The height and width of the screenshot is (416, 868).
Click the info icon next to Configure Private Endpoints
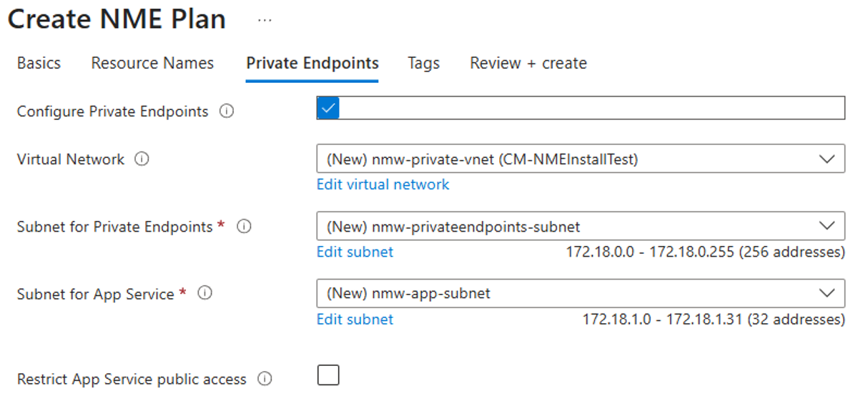click(227, 111)
